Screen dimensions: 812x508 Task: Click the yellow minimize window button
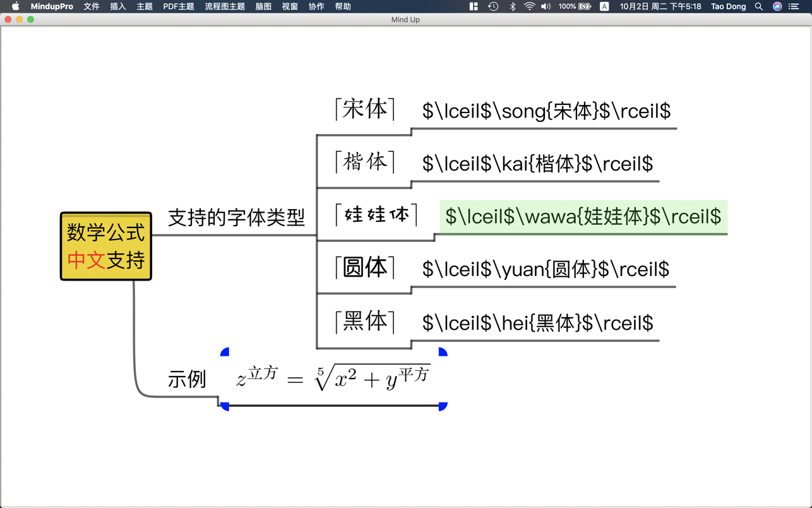pos(19,20)
